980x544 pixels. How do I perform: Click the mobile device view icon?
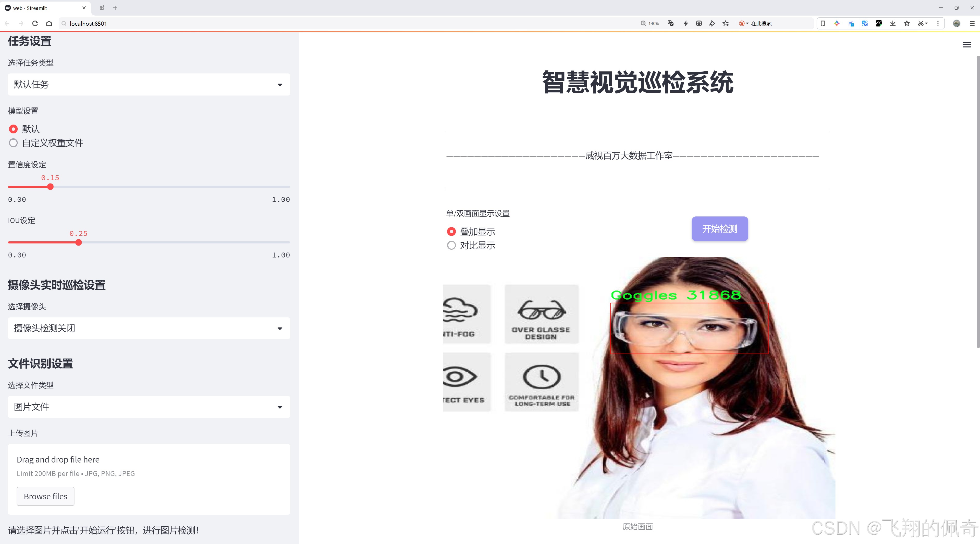(x=823, y=23)
